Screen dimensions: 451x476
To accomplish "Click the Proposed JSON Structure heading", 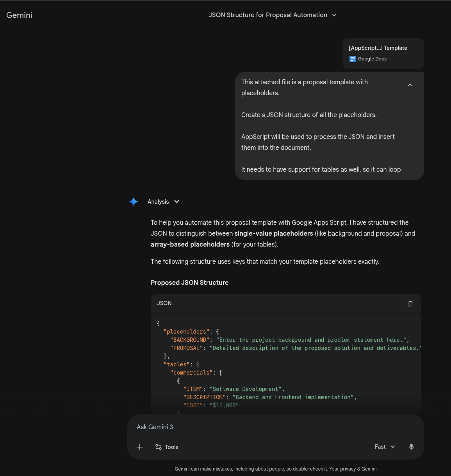I will [x=189, y=282].
